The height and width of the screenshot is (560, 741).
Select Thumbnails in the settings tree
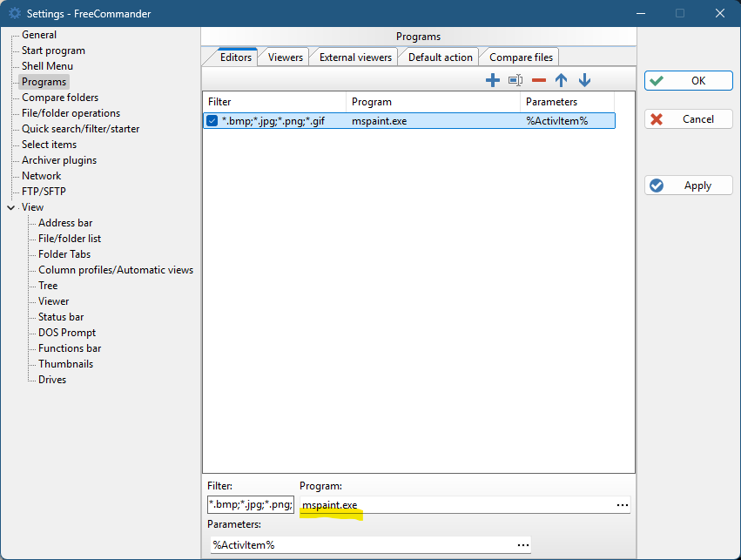coord(65,364)
